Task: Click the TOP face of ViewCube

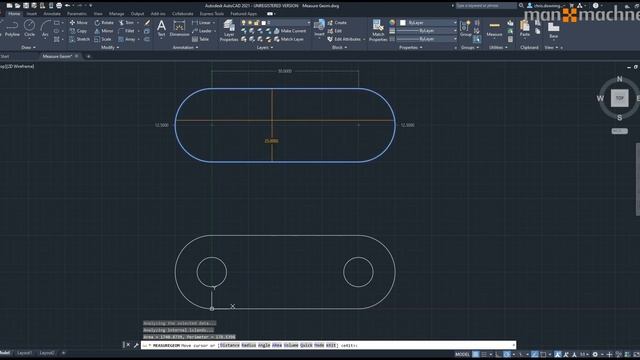Action: pos(620,98)
